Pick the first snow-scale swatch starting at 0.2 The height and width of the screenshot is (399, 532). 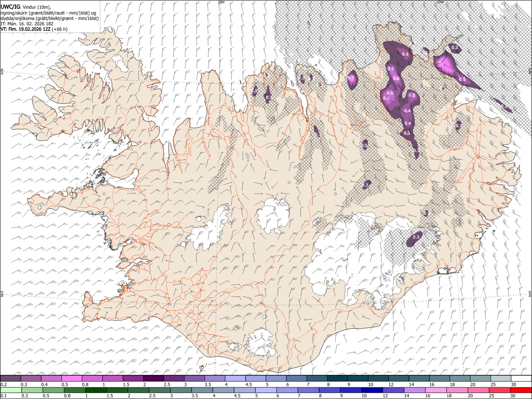coord(10,378)
